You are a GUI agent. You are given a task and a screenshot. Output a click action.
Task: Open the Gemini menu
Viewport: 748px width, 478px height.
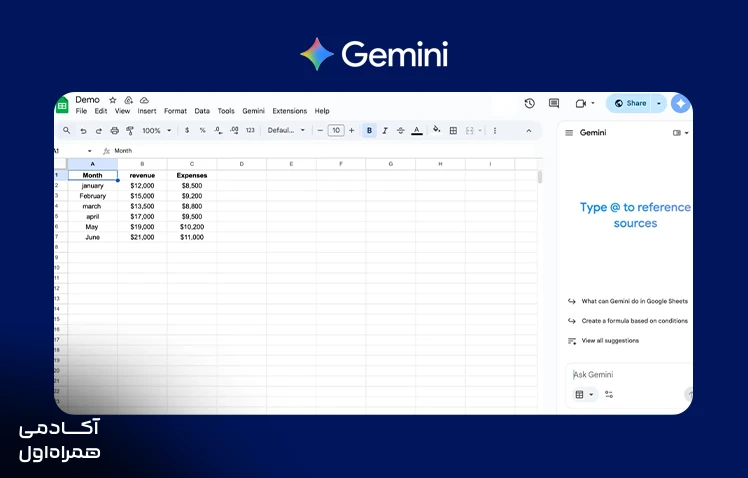click(x=253, y=111)
